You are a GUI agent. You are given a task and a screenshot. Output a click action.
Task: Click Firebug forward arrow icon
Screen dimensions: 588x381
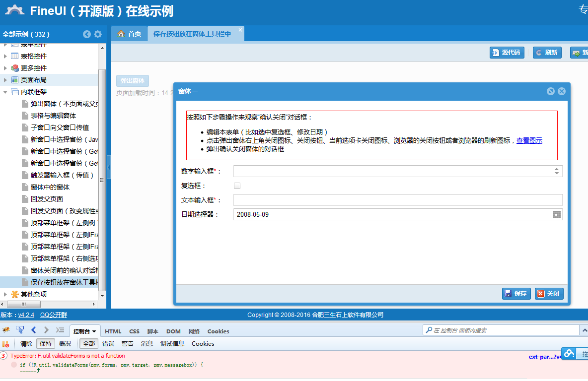click(x=46, y=330)
